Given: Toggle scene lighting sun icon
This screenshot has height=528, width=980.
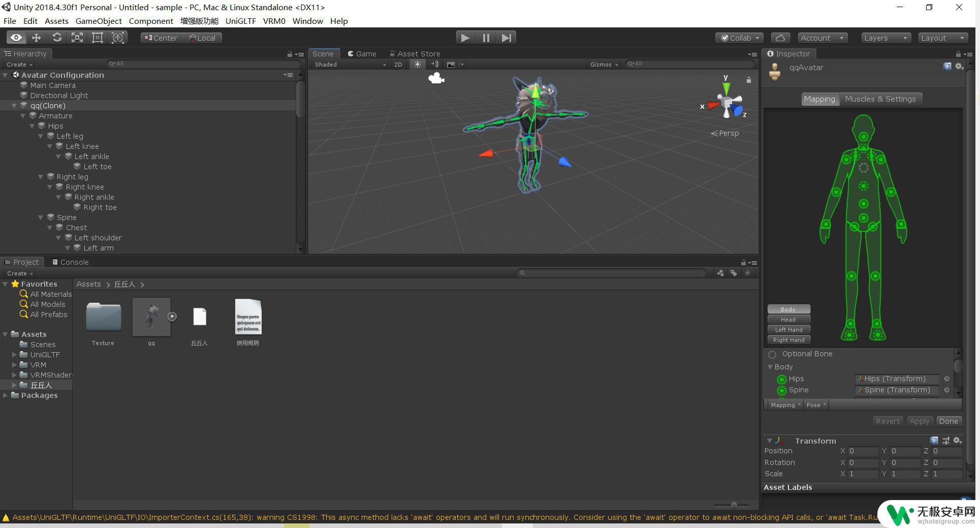Looking at the screenshot, I should [x=418, y=65].
